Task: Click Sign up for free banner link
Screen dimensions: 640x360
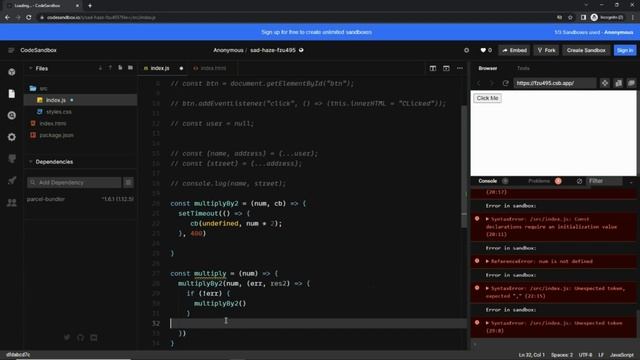Action: point(316,32)
